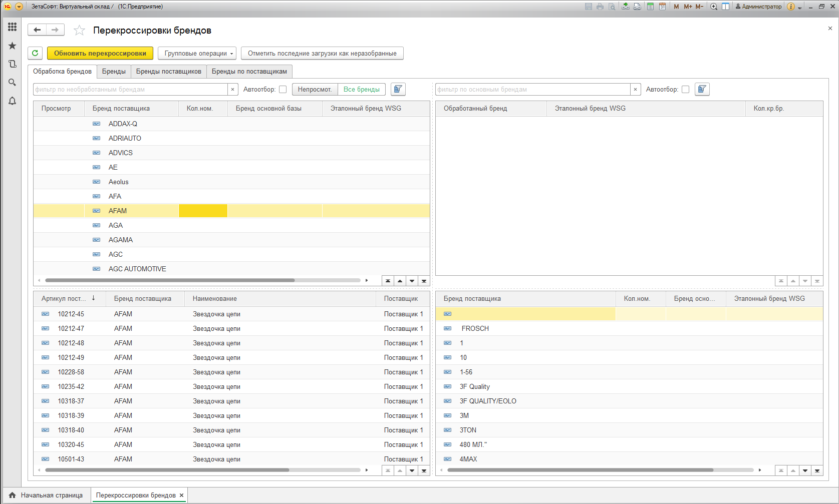Clear the unprocessed brands filter field
Screen dimensions: 839x504
(233, 90)
